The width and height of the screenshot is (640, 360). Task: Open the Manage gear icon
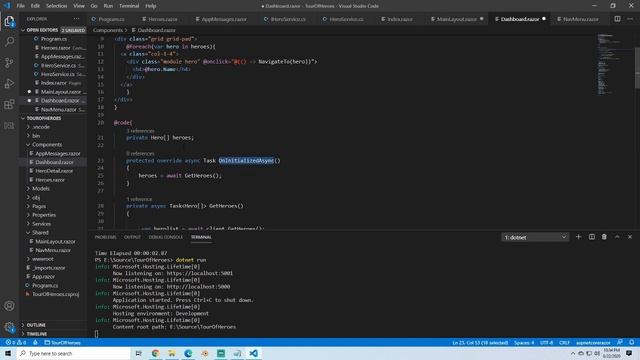tap(9, 327)
